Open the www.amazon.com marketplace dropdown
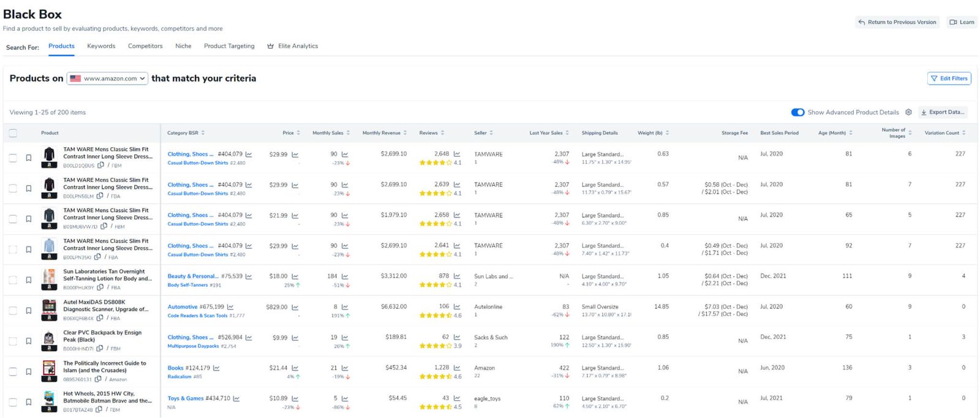The width and height of the screenshot is (980, 418). 107,78
